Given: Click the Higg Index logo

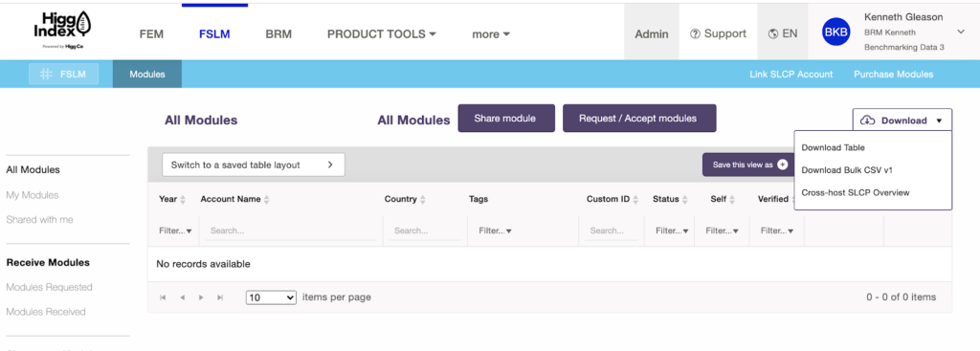Looking at the screenshot, I should 62,31.
